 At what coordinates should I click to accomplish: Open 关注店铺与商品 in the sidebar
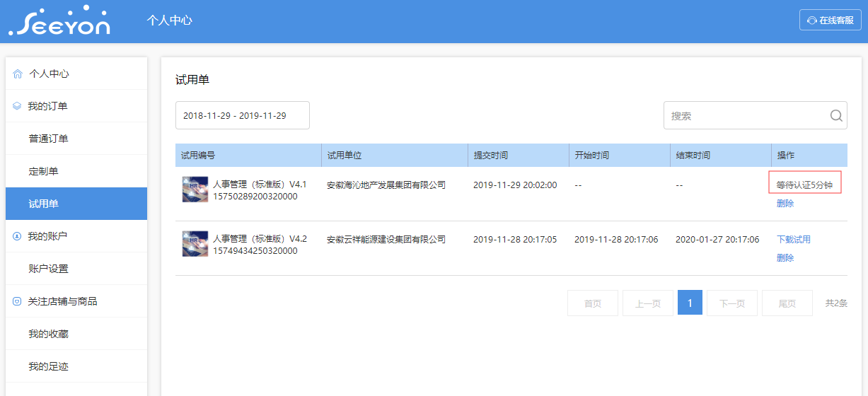(76, 301)
